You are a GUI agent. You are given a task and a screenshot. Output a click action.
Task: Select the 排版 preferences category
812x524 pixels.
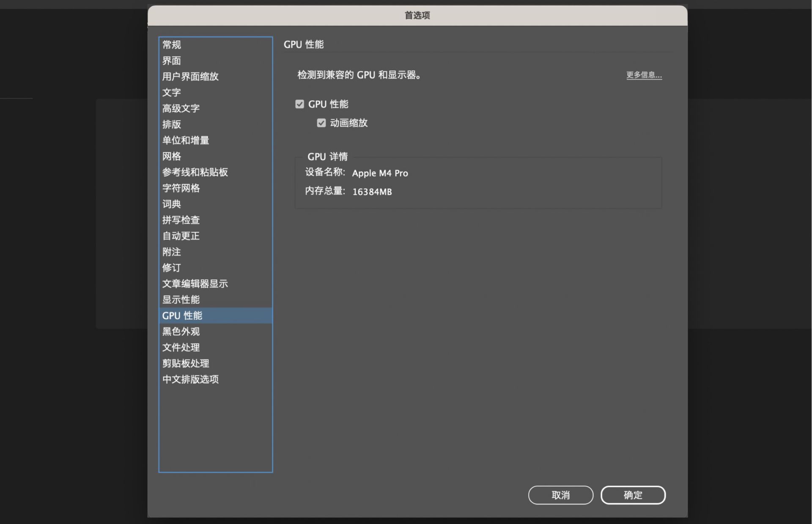[172, 124]
